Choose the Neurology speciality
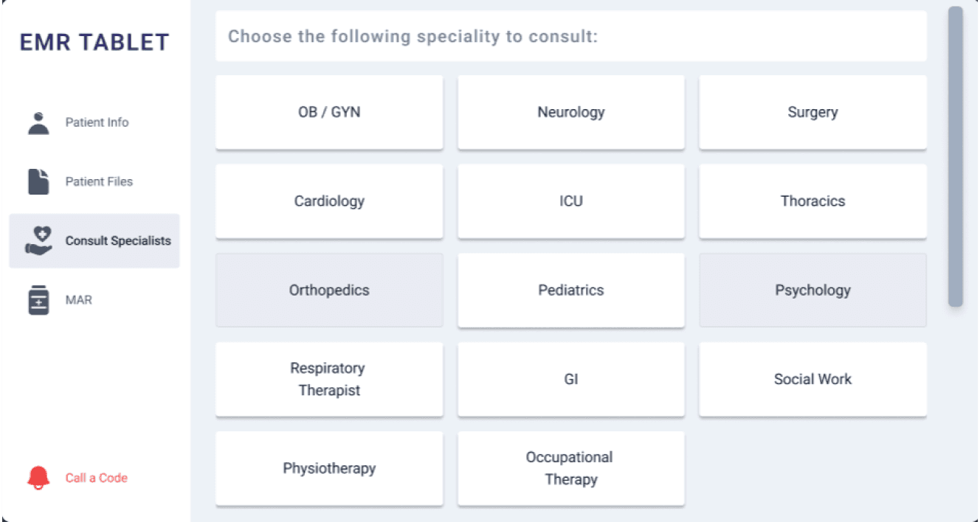Viewport: 980px width, 522px height. tap(571, 112)
